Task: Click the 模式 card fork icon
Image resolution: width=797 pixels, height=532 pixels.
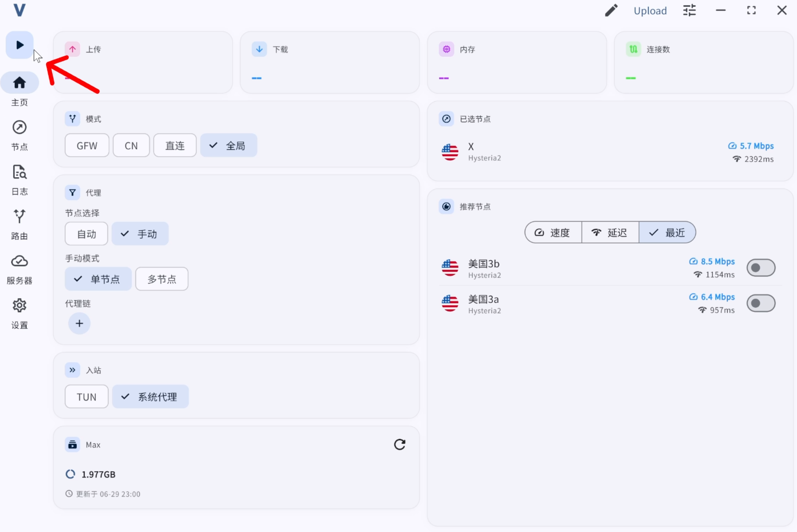Action: coord(72,119)
